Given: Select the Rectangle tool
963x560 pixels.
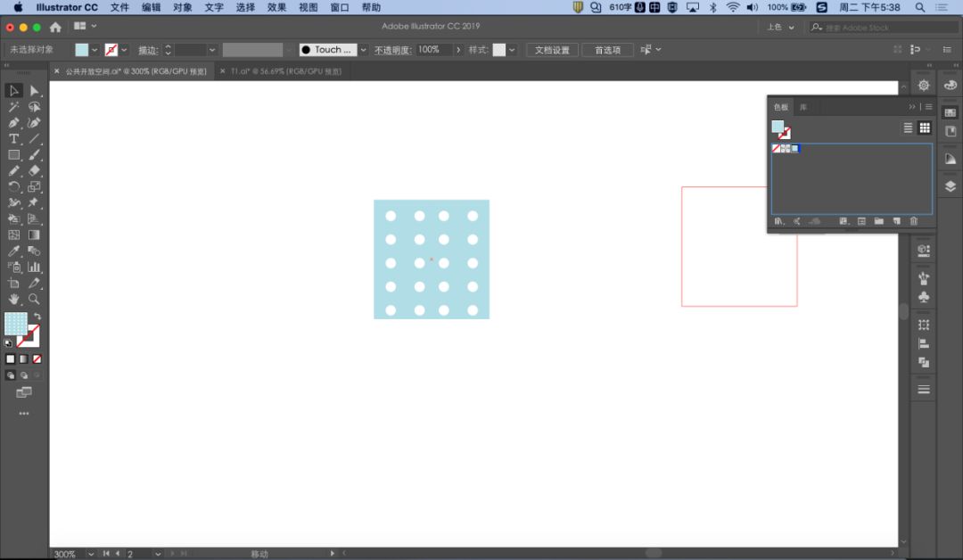Looking at the screenshot, I should (13, 155).
